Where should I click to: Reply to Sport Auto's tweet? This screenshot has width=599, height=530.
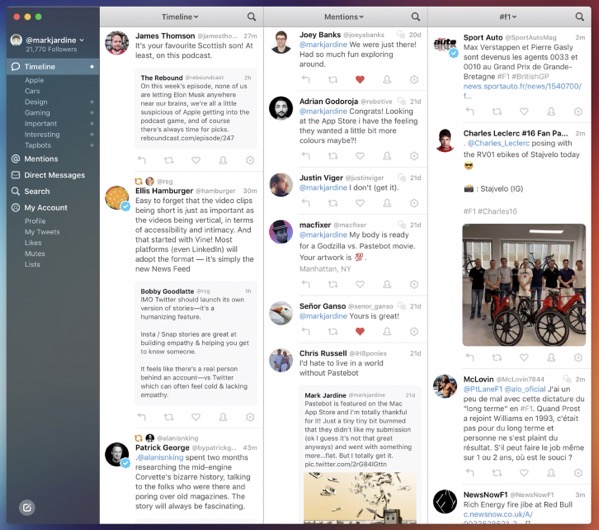(470, 111)
